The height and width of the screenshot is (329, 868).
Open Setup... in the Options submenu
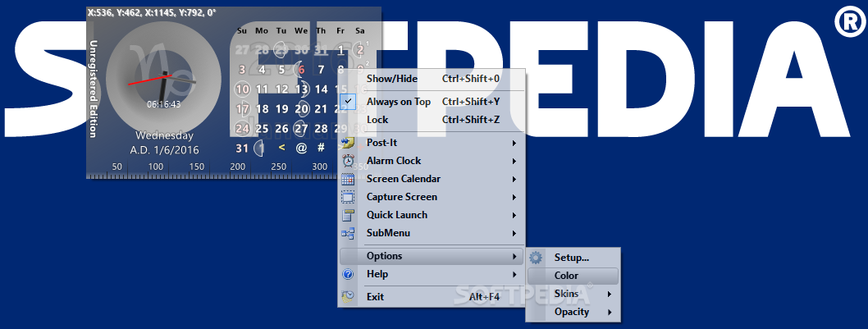click(x=573, y=258)
